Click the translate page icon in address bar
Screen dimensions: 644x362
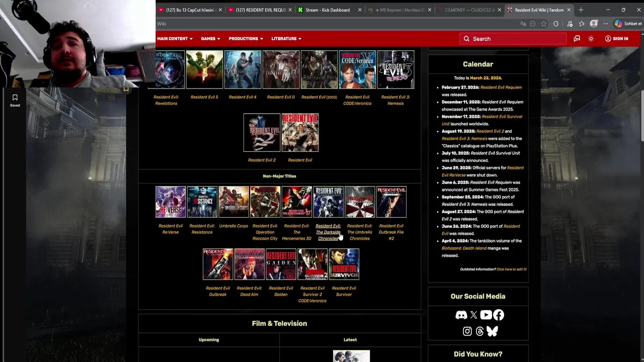coord(523,24)
